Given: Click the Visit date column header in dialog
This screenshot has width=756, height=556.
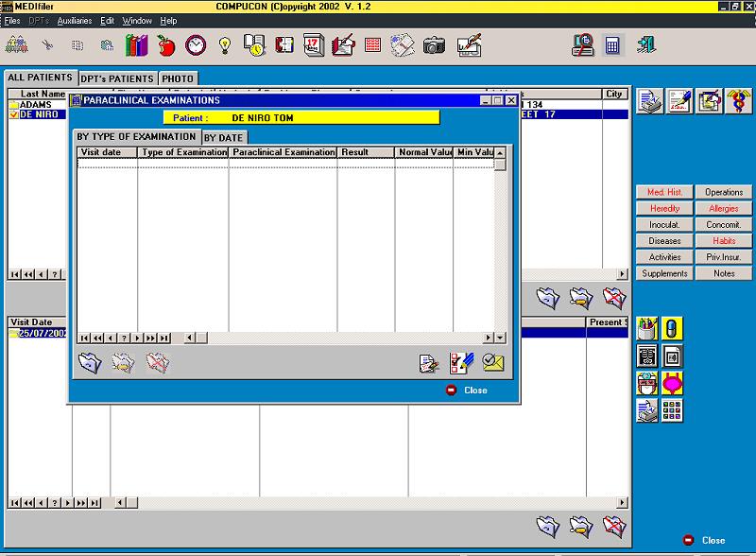Looking at the screenshot, I should [x=108, y=152].
